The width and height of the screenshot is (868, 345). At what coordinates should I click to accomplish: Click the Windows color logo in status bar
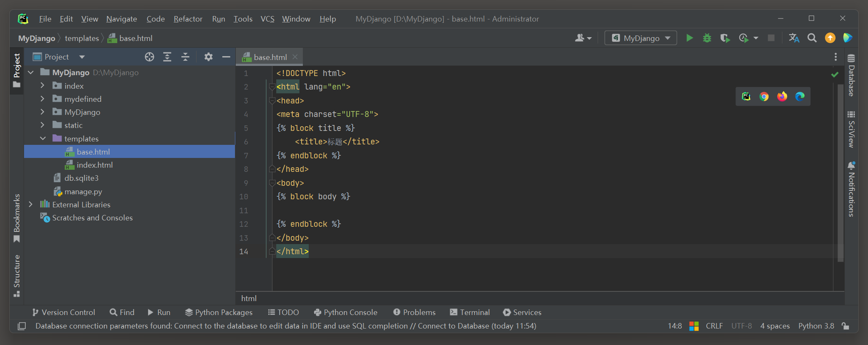pos(694,326)
